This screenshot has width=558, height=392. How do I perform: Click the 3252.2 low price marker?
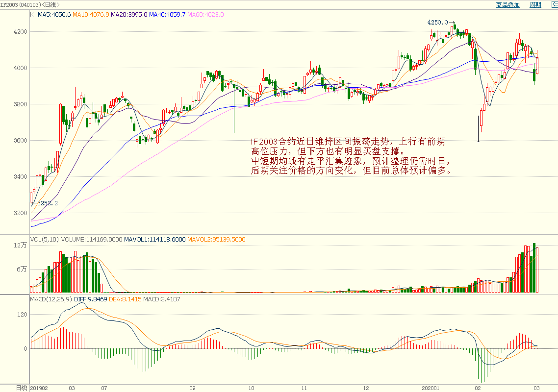[47, 203]
